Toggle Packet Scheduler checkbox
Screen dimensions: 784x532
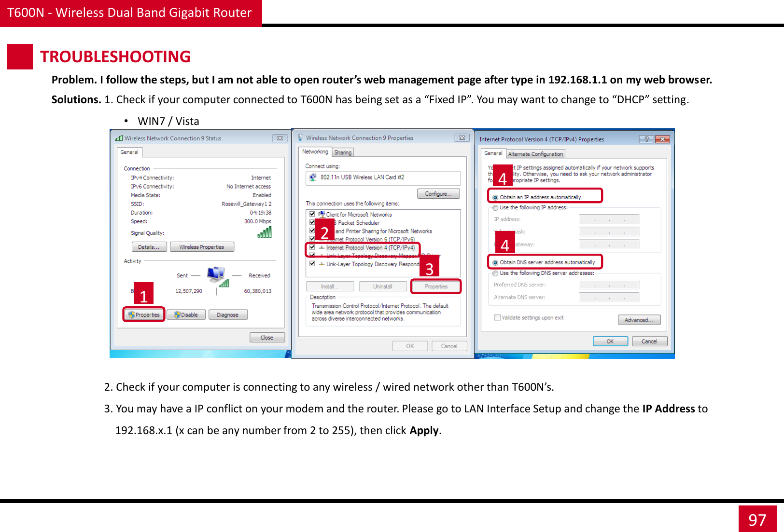point(312,222)
